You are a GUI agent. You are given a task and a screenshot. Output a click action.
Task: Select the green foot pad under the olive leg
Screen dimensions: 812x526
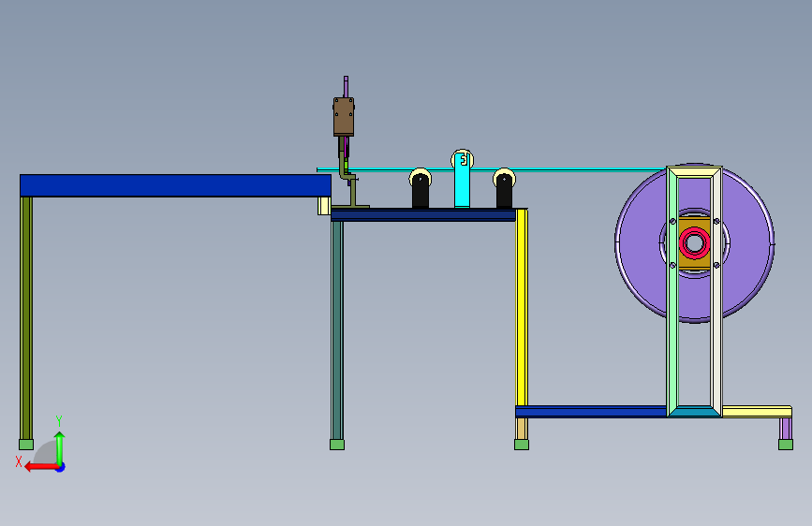click(x=26, y=445)
